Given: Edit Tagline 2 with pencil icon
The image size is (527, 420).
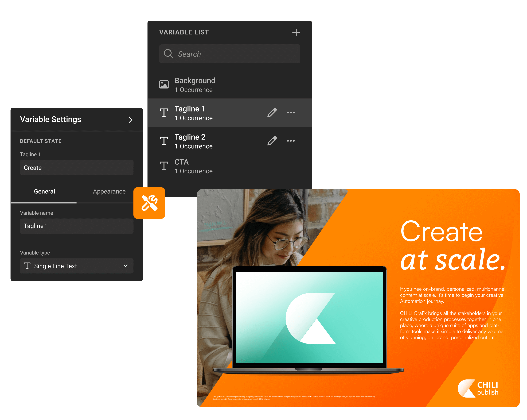Looking at the screenshot, I should click(272, 141).
